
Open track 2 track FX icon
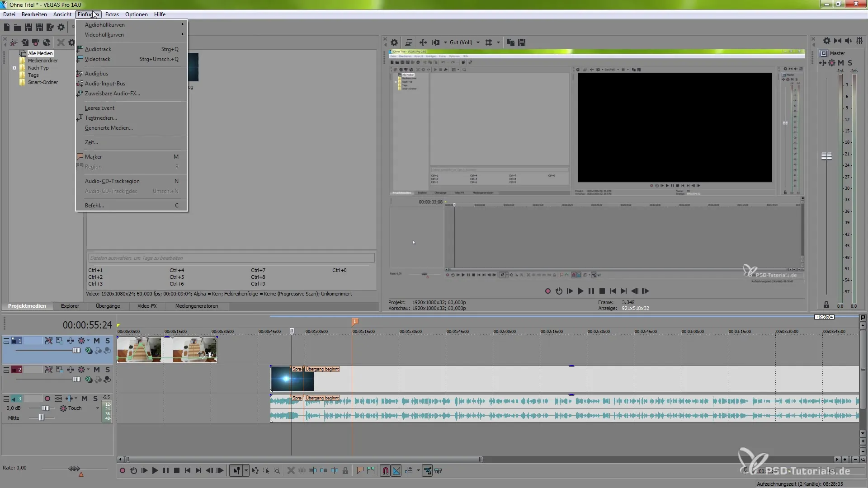coord(71,370)
